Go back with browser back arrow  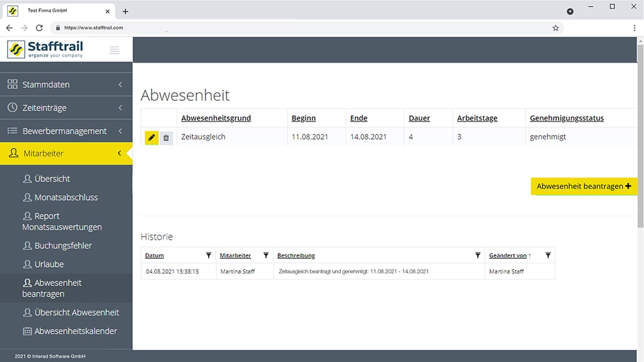click(9, 28)
